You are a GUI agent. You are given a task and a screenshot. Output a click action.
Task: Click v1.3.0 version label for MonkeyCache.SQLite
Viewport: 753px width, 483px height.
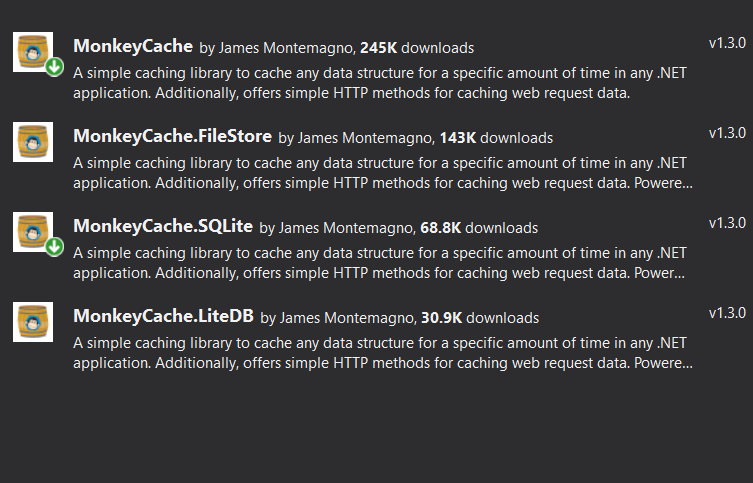727,223
